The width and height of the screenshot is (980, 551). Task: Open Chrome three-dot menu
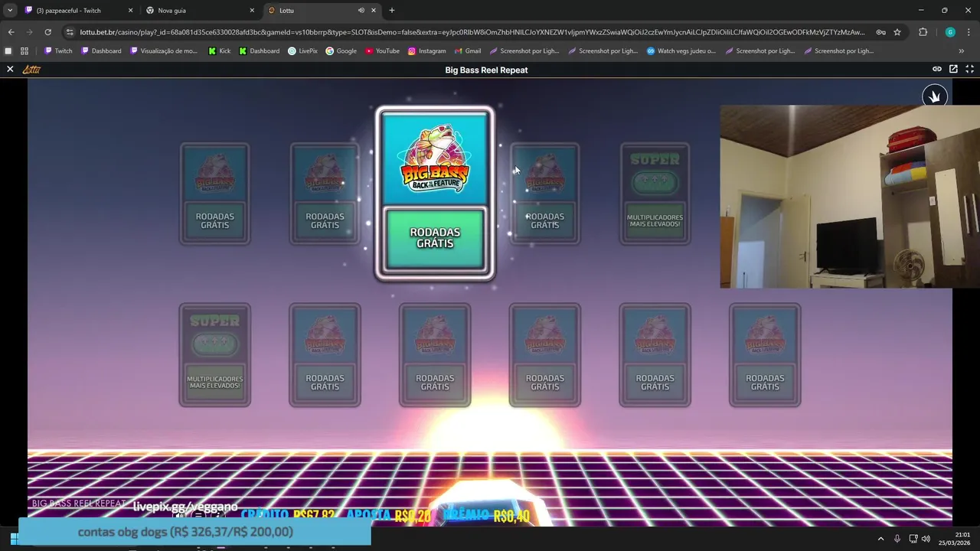coord(969,32)
